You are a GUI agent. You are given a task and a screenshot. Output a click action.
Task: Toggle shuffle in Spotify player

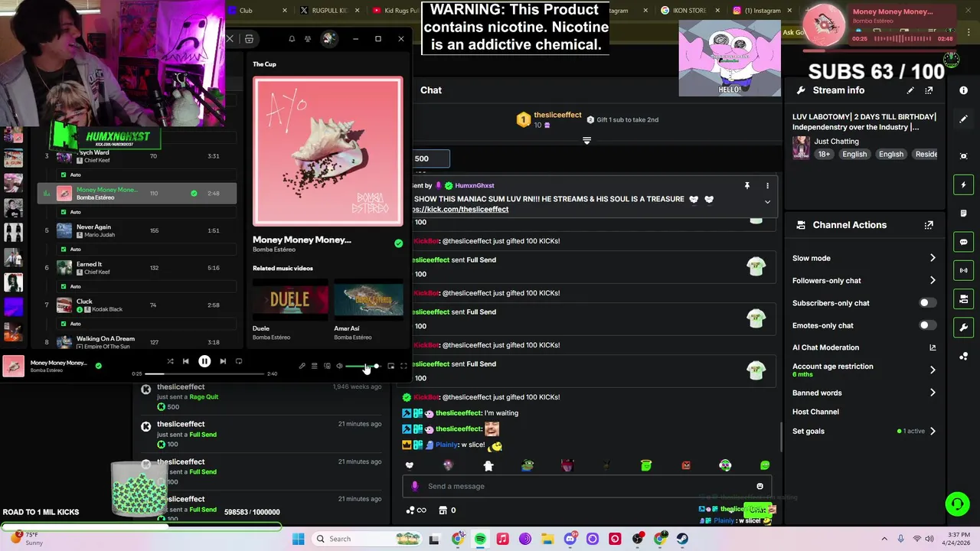tap(170, 361)
